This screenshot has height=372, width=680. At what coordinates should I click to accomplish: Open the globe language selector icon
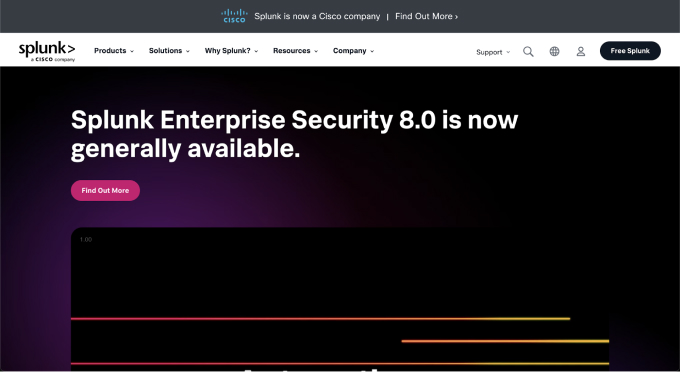(x=554, y=51)
